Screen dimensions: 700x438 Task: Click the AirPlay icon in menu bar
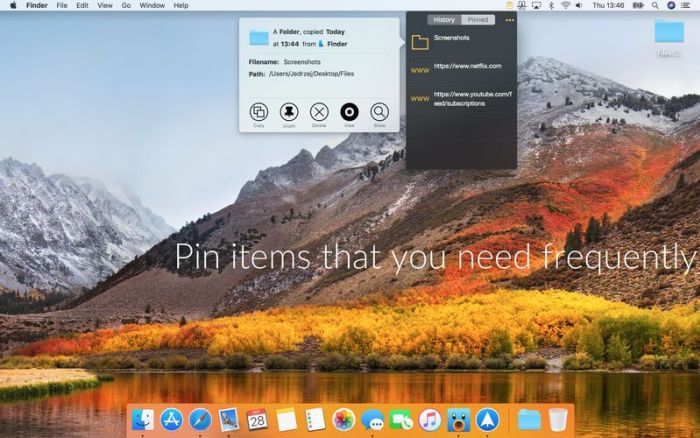537,5
